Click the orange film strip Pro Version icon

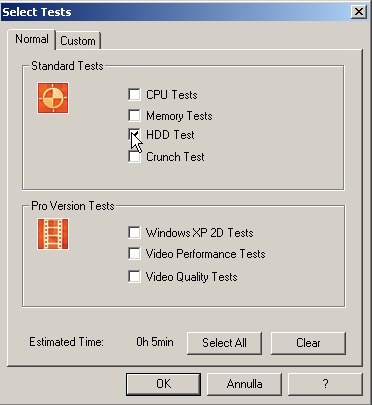click(53, 234)
